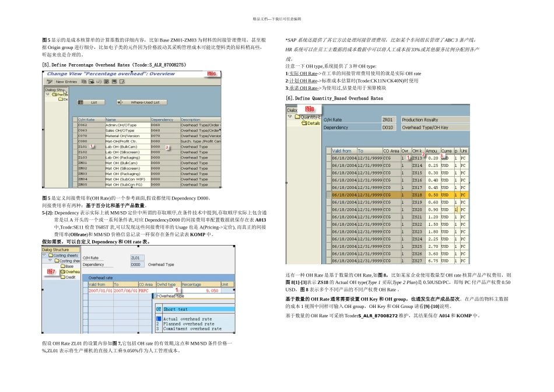Collapse the Percentage folder in Dialog Structure
The width and height of the screenshot is (554, 392).
point(47,94)
